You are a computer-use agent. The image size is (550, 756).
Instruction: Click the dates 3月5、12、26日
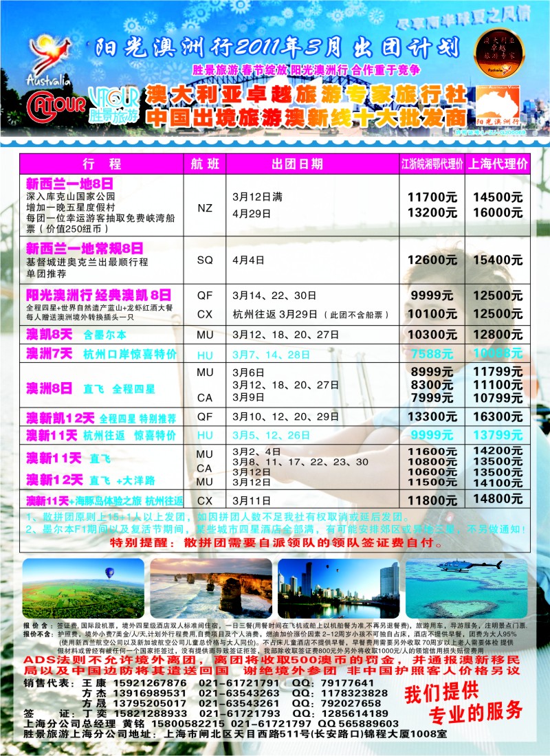click(271, 435)
